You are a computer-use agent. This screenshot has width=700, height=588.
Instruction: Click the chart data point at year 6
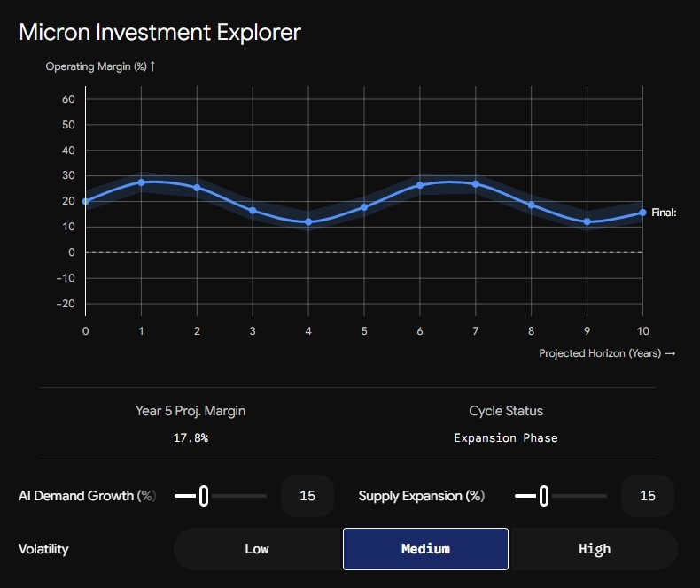[x=420, y=185]
